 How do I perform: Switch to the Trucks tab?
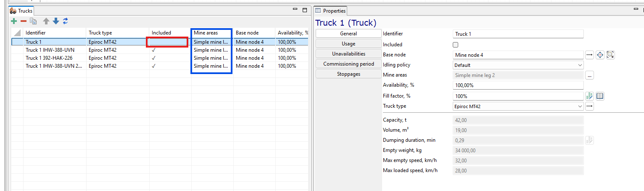(x=21, y=11)
